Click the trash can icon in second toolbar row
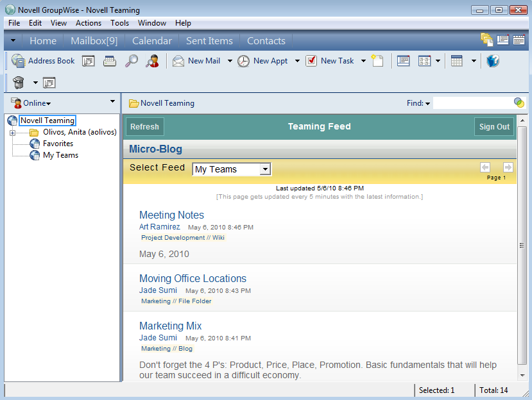This screenshot has width=532, height=400. click(x=19, y=83)
